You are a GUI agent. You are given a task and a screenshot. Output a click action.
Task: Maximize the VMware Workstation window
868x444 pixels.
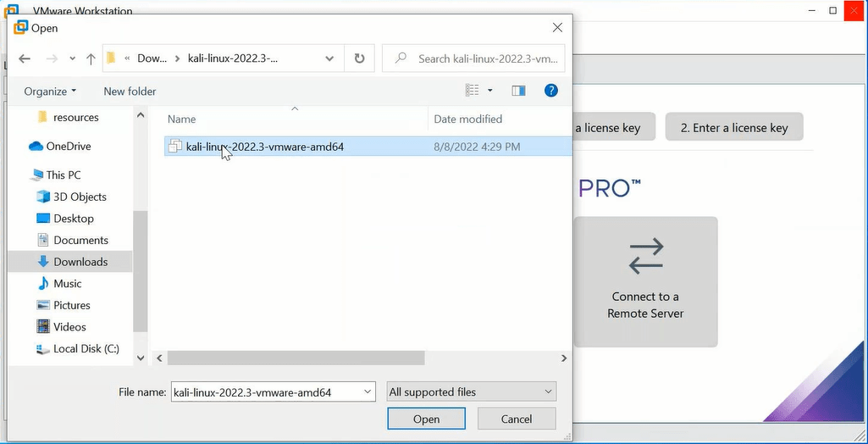pyautogui.click(x=833, y=10)
